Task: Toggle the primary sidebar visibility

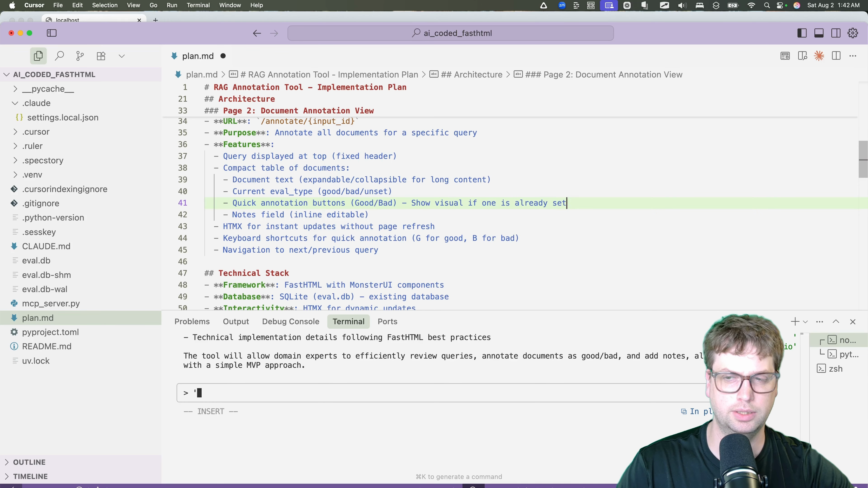Action: pyautogui.click(x=802, y=33)
